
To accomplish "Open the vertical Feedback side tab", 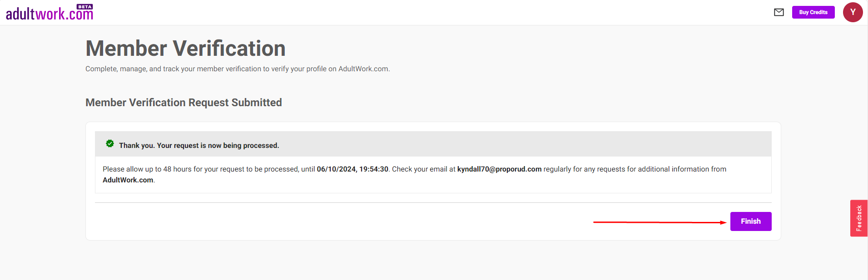I will pyautogui.click(x=859, y=218).
